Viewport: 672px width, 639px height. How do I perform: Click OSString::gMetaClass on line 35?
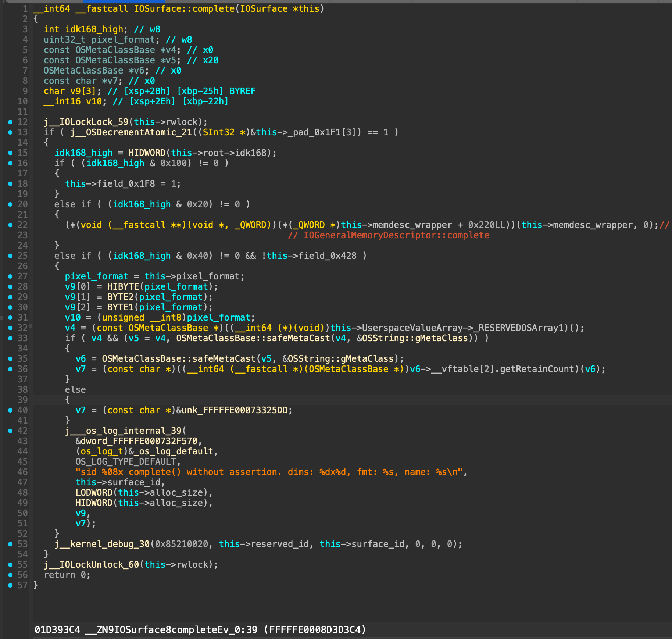(x=341, y=359)
